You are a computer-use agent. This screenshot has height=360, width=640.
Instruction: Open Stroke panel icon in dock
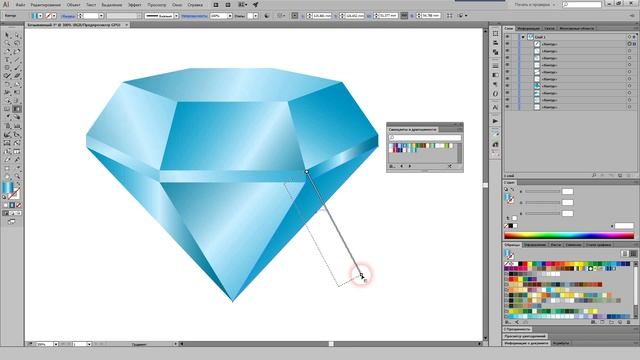[x=495, y=65]
